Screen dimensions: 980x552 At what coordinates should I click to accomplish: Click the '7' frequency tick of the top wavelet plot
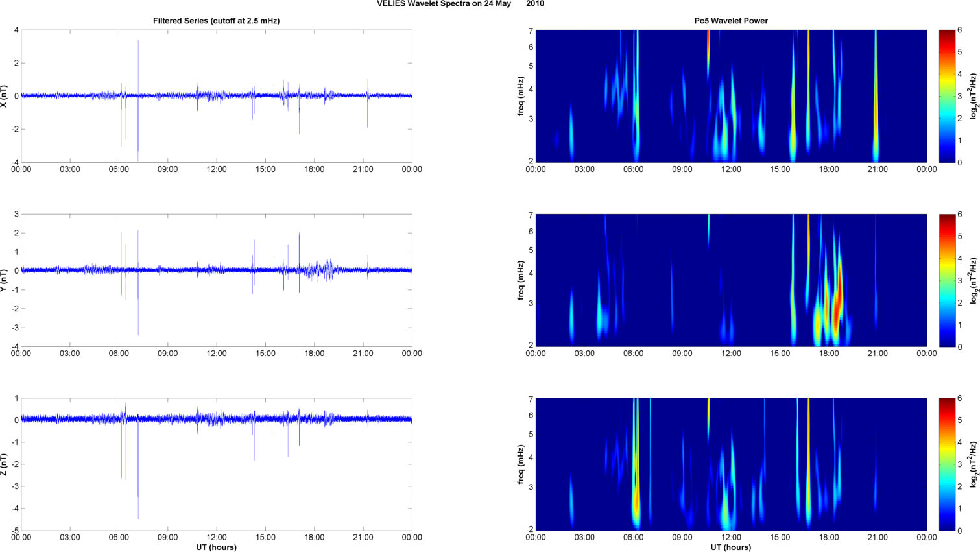click(x=531, y=30)
